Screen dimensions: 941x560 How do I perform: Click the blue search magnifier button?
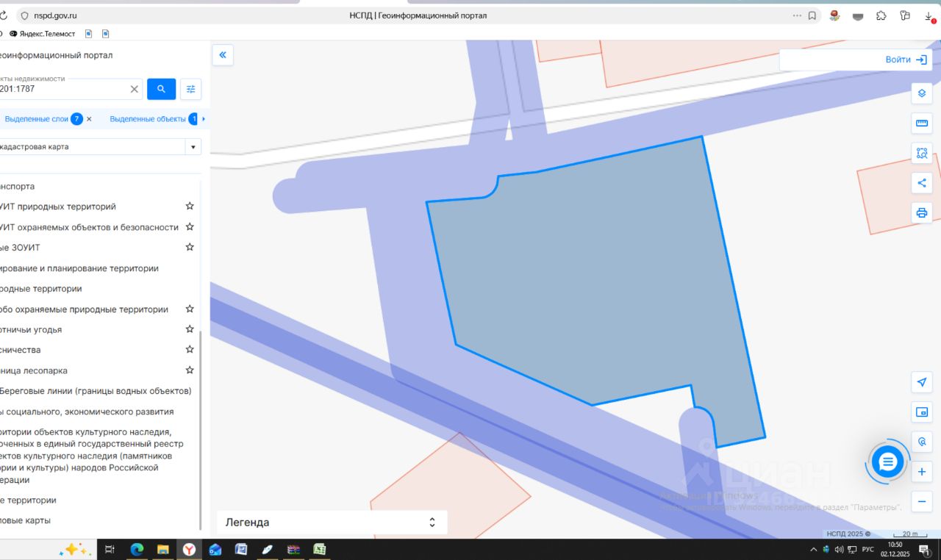tap(161, 89)
